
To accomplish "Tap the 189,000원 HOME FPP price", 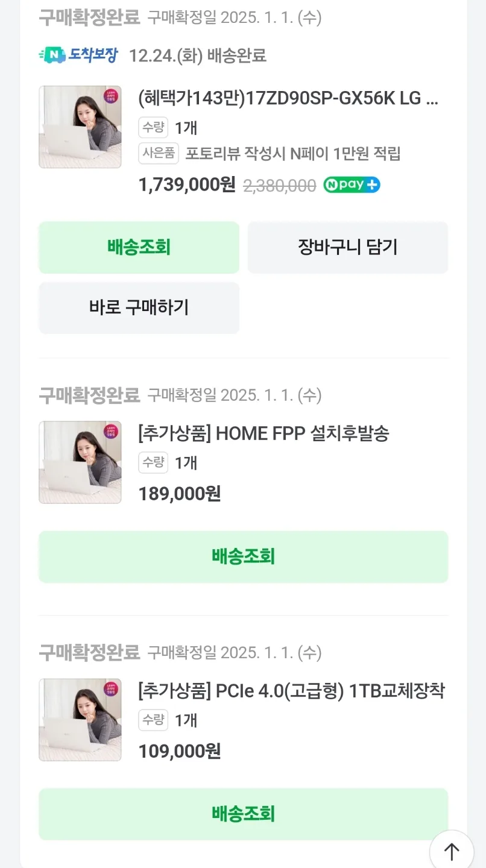I will pyautogui.click(x=180, y=494).
